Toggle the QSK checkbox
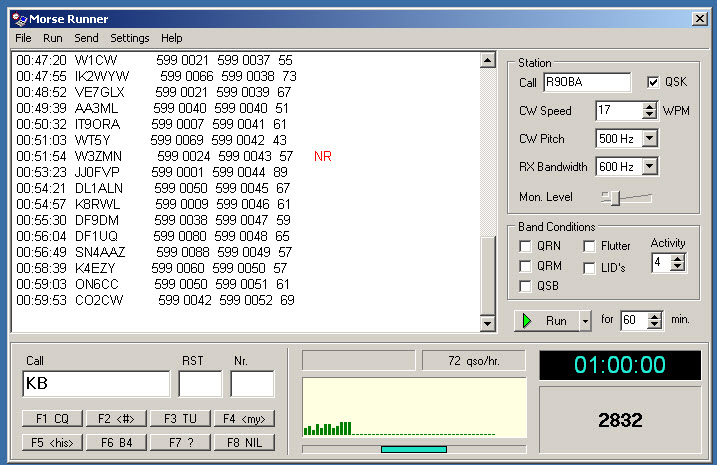The height and width of the screenshot is (465, 717). pos(654,82)
